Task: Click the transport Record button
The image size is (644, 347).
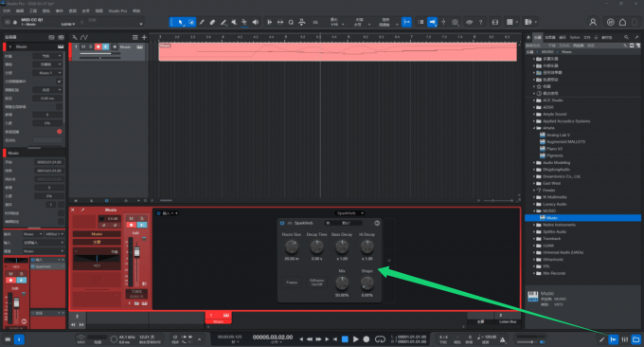Action: 367,339
